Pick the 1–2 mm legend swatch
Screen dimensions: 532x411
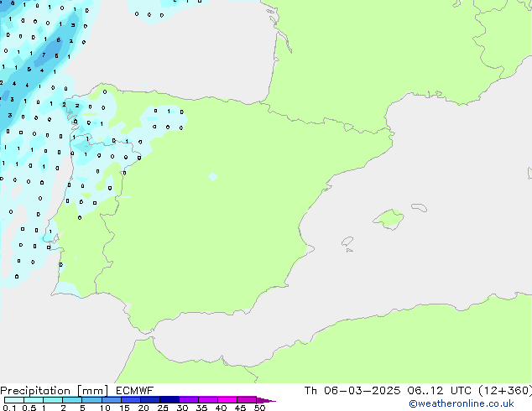coord(53,400)
